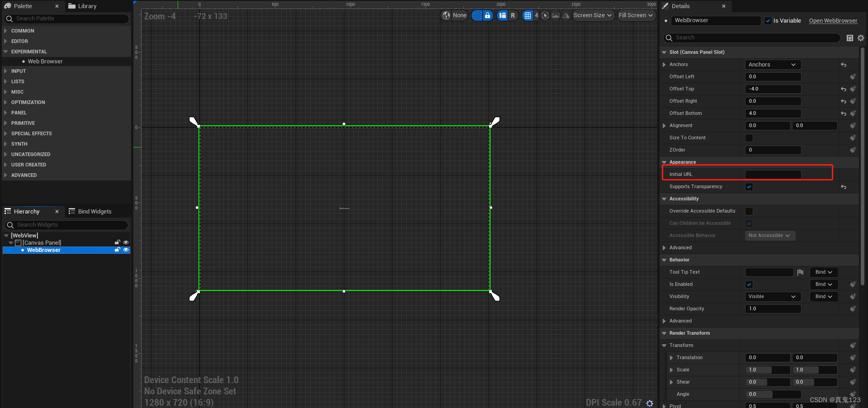The image size is (868, 408).
Task: Open Visibility dropdown set to Visible
Action: [773, 297]
